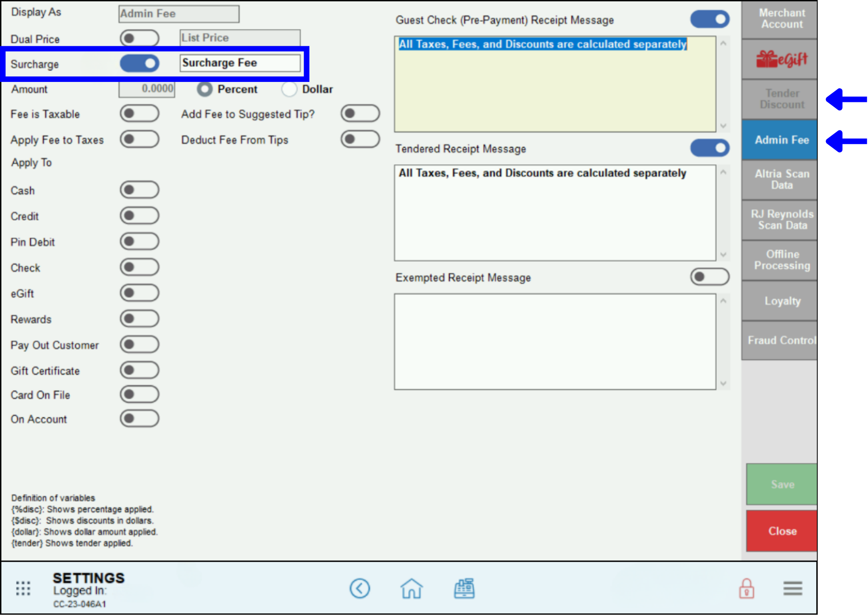Enable the Fee is Taxable toggle

[139, 113]
